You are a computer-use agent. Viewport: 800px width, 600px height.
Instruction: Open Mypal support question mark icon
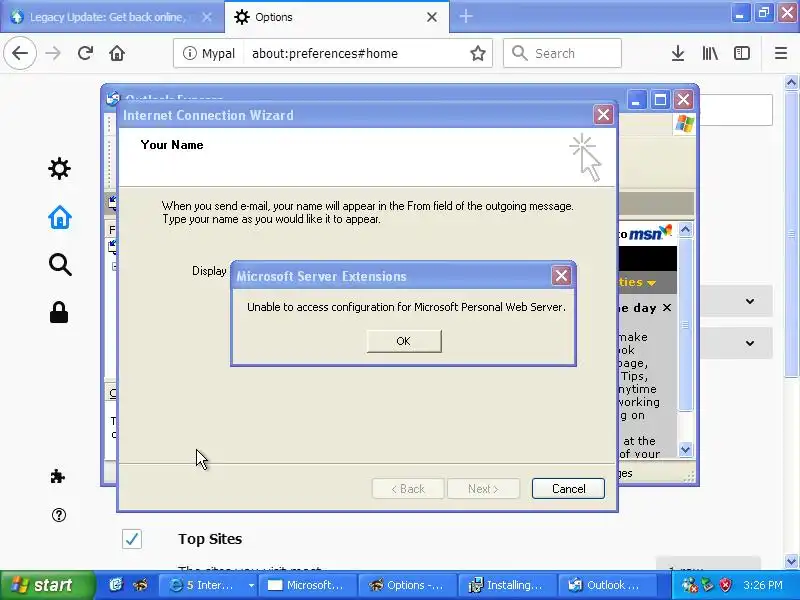coord(59,515)
